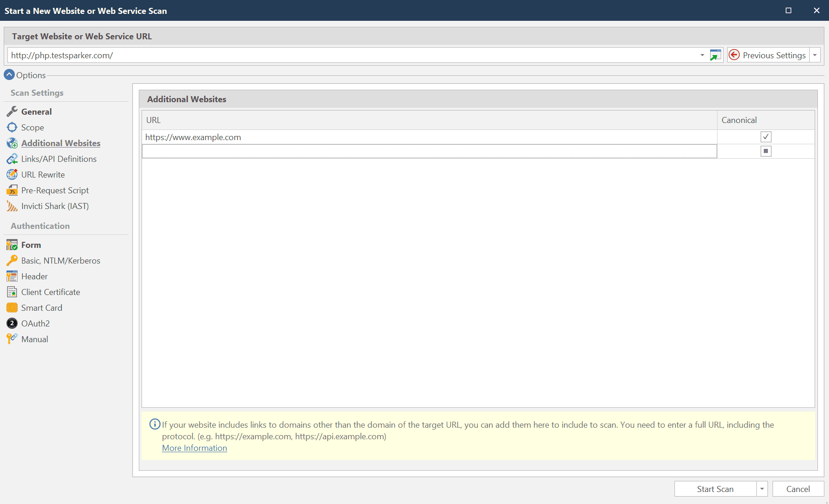This screenshot has height=504, width=829.
Task: Expand the Start Scan dropdown arrow
Action: [762, 489]
